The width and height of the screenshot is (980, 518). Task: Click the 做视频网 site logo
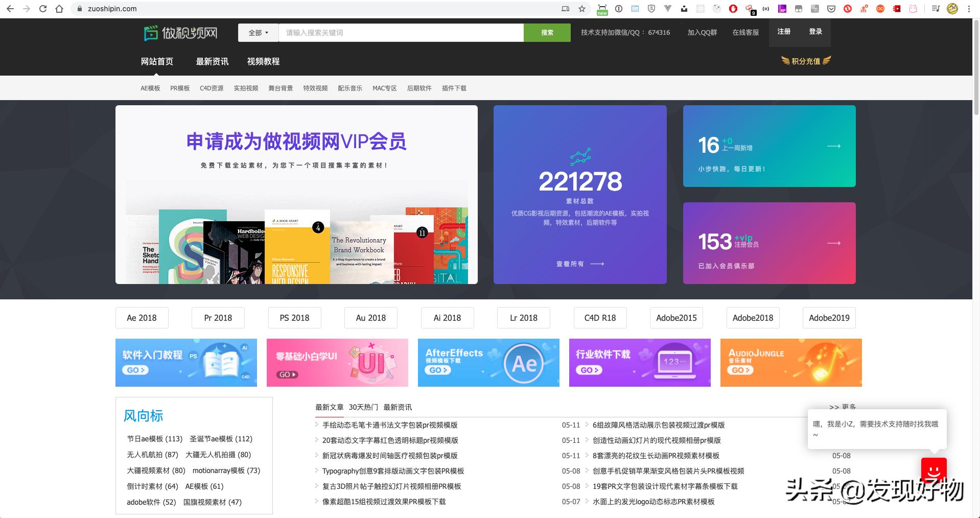tap(180, 33)
